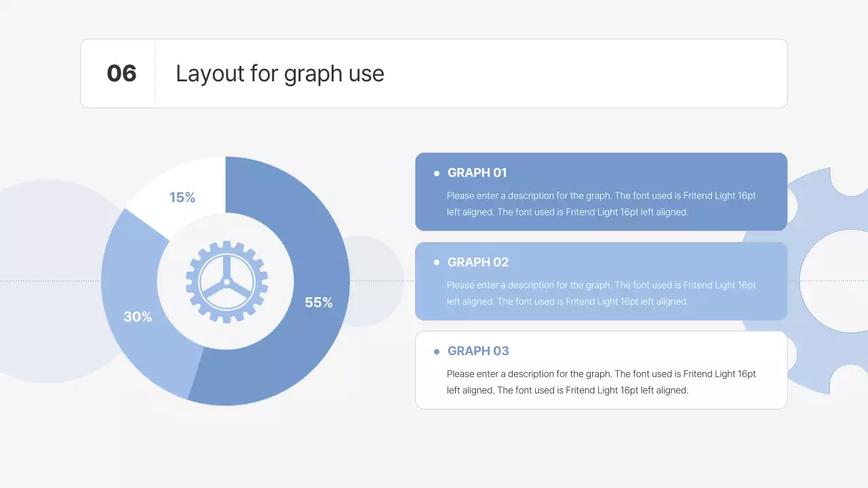
Task: Click the slide number 06
Action: (x=122, y=73)
